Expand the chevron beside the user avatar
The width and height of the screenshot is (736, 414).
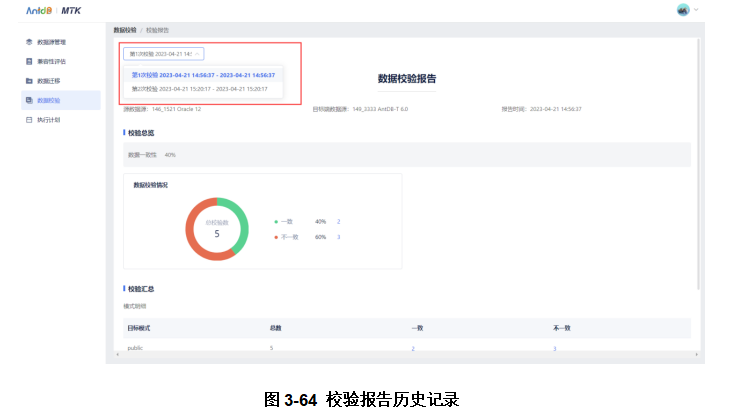(696, 9)
